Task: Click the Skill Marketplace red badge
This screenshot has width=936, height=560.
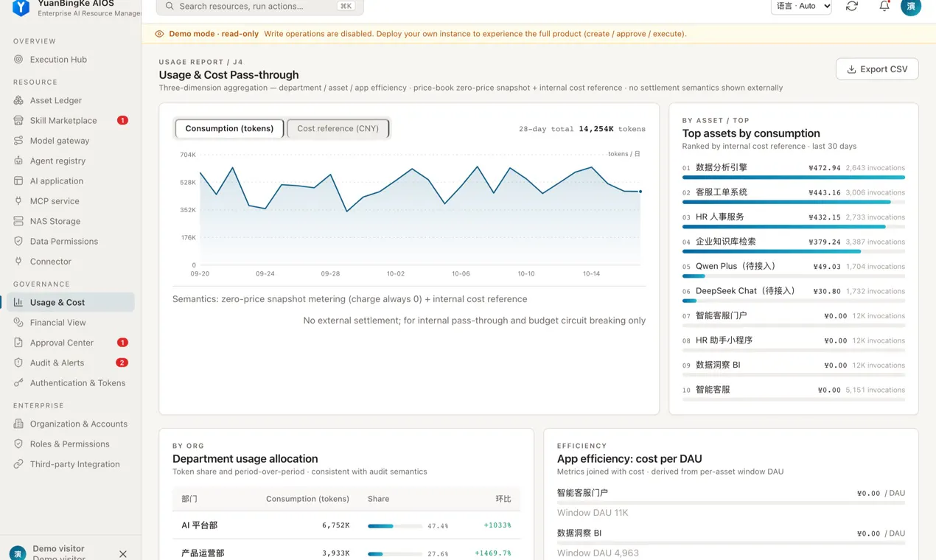Action: tap(122, 120)
